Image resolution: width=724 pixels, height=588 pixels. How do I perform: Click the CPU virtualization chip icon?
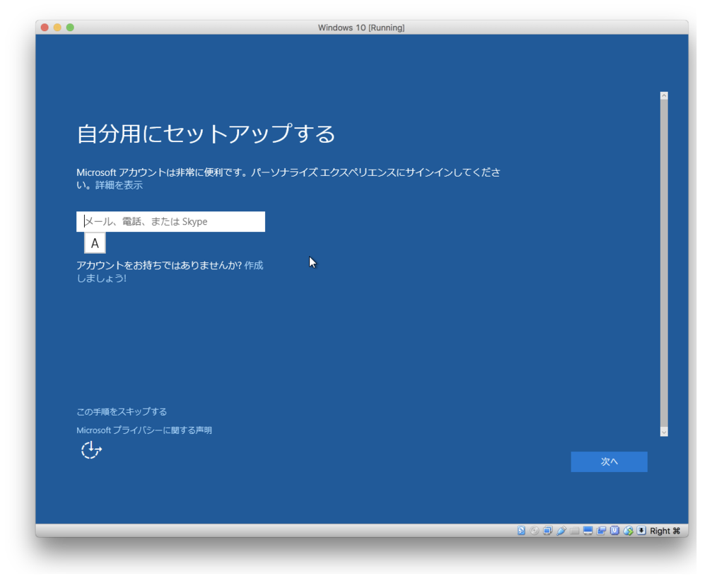(x=614, y=531)
